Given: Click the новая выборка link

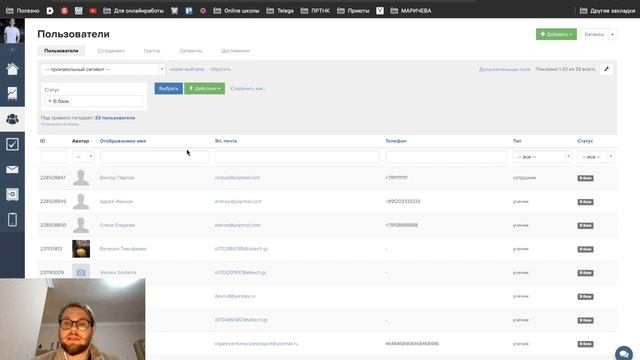Looking at the screenshot, I should pyautogui.click(x=187, y=69).
